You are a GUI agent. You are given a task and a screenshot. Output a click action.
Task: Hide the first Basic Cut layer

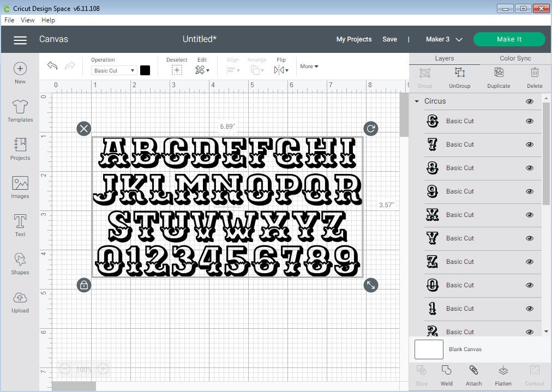[529, 121]
